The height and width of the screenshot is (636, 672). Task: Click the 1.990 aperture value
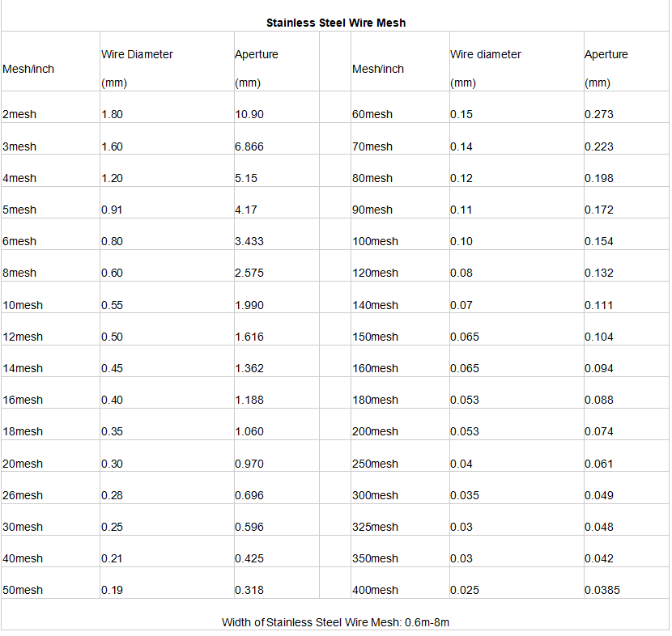point(249,305)
